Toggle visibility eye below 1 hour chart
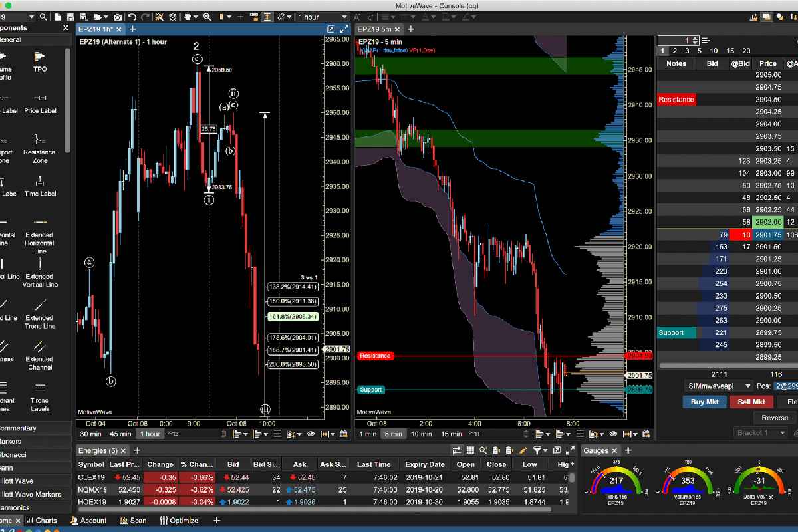This screenshot has height=532, width=798. 311,434
